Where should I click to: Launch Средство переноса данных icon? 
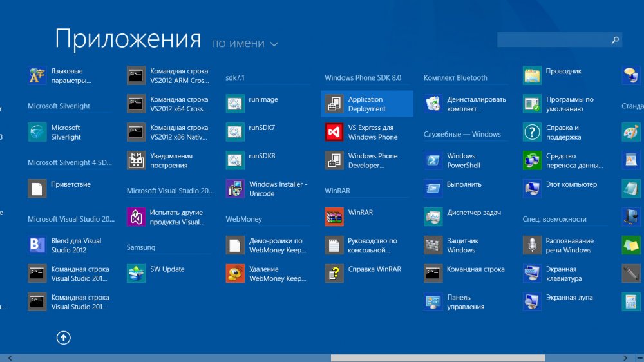532,160
